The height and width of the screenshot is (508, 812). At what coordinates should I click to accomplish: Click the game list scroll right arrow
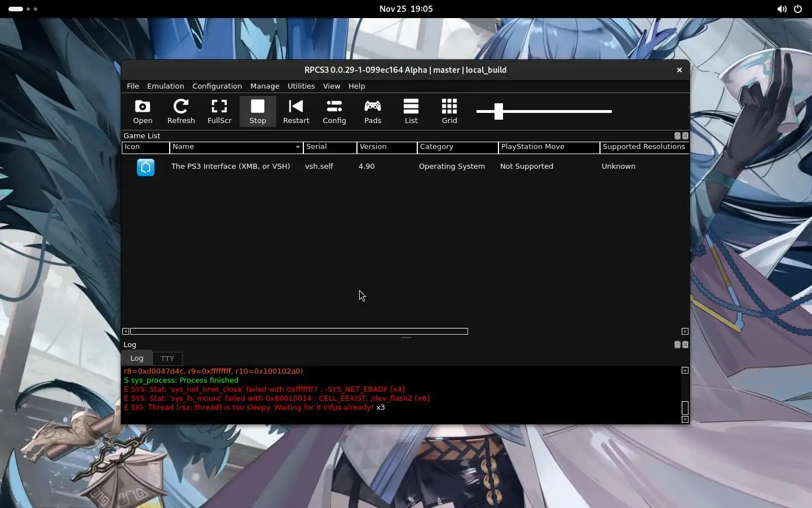tap(685, 331)
